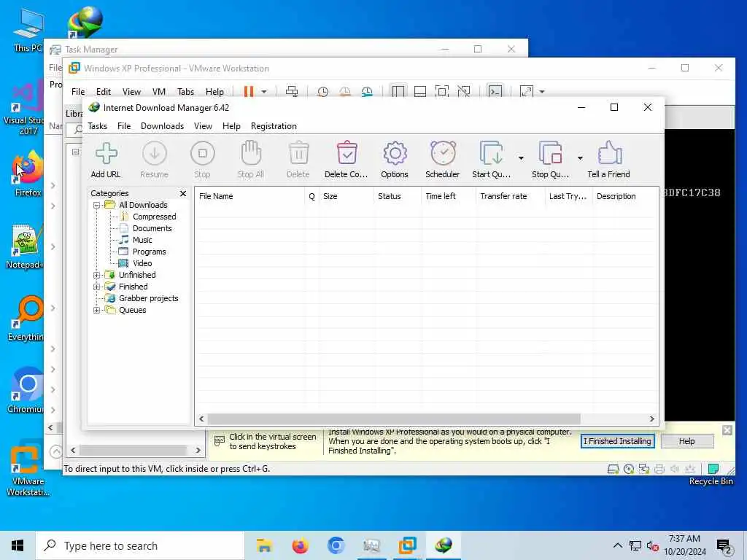This screenshot has height=560, width=747.
Task: Select the Programs category
Action: pos(149,252)
